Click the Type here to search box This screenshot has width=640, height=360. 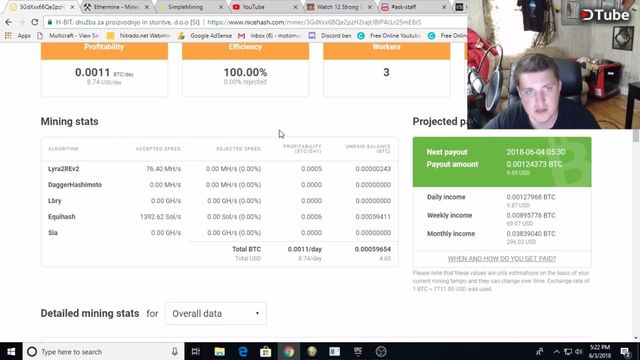tap(103, 351)
